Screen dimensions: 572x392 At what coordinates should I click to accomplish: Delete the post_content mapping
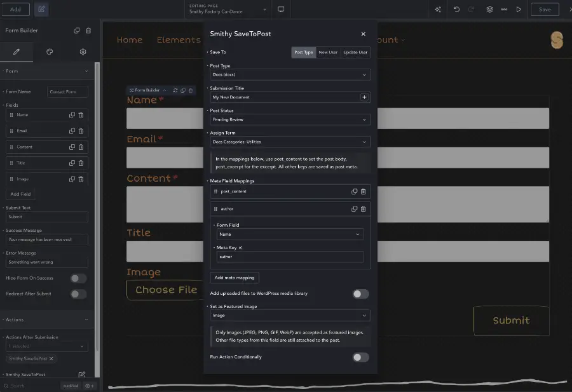pos(364,191)
